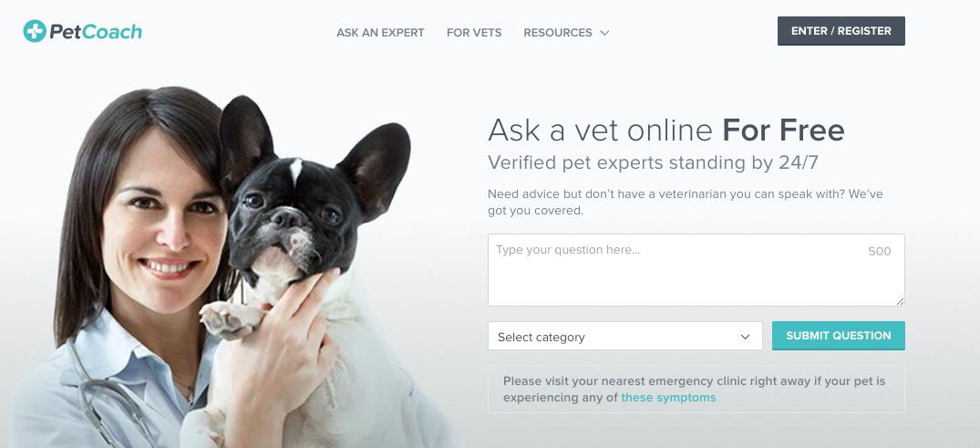Viewport: 980px width, 448px height.
Task: Click the 'Need advice but don't have a veterinarian' paragraph
Action: click(685, 202)
